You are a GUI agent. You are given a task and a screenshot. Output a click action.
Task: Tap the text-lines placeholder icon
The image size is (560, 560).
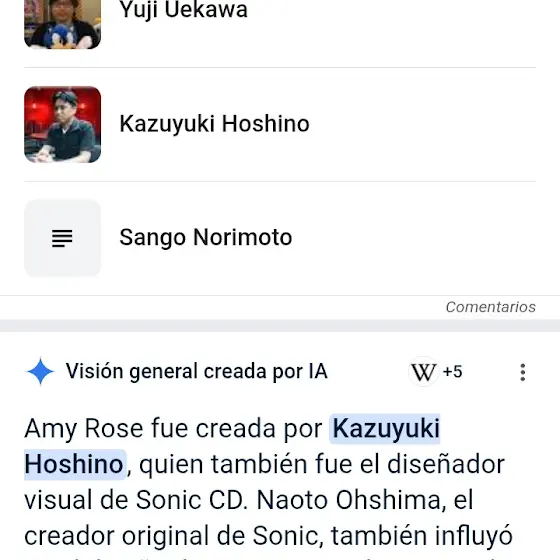pyautogui.click(x=62, y=238)
